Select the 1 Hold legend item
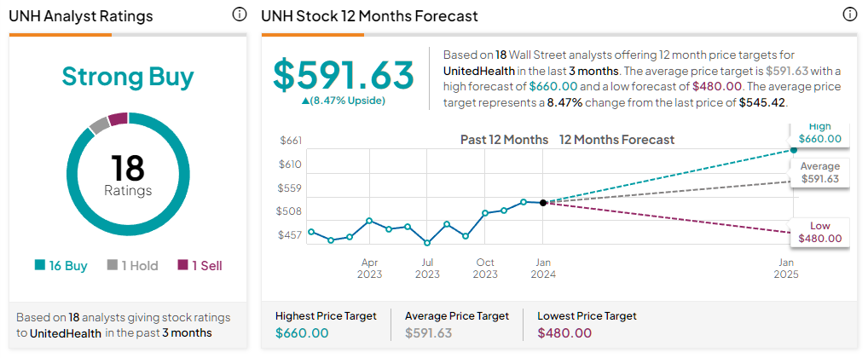This screenshot has height=358, width=868. 133,266
